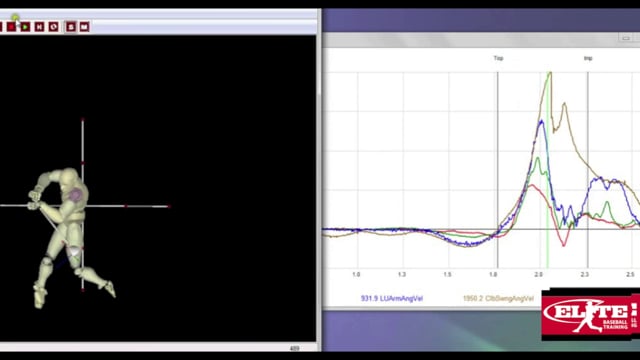Minimize the graph window
This screenshot has width=640, height=360.
(x=626, y=38)
